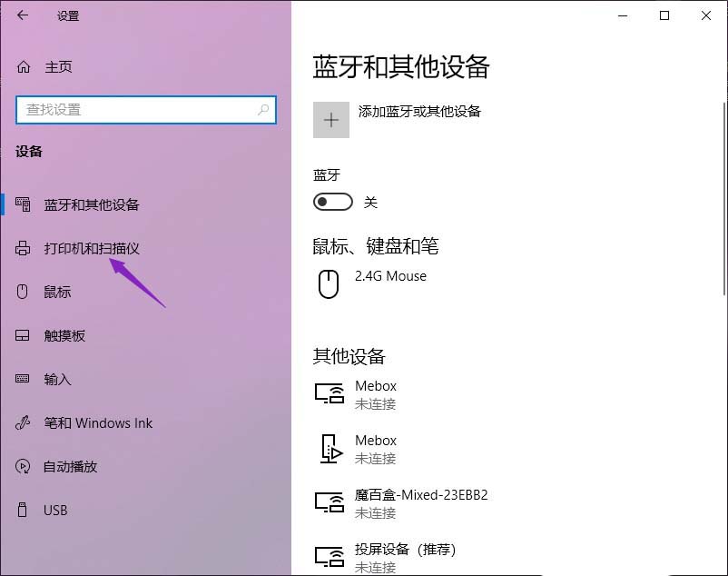The width and height of the screenshot is (728, 576).
Task: Click the autoplay icon in sidebar
Action: pos(23,466)
